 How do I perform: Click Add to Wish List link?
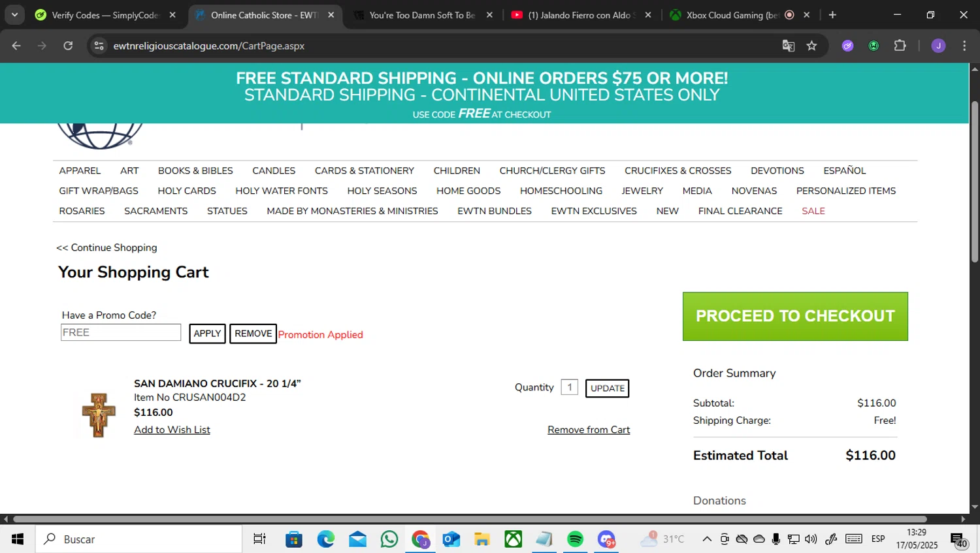(x=172, y=430)
